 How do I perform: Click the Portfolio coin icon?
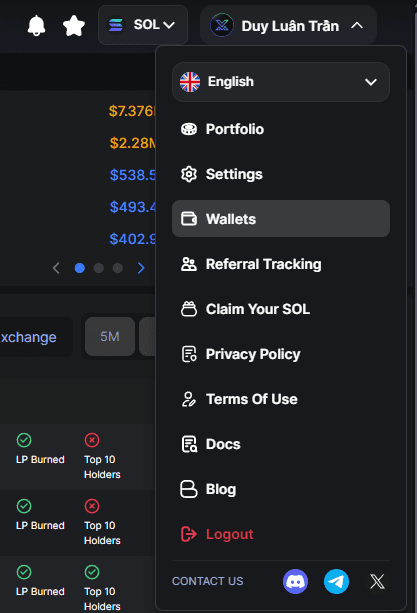tap(189, 129)
